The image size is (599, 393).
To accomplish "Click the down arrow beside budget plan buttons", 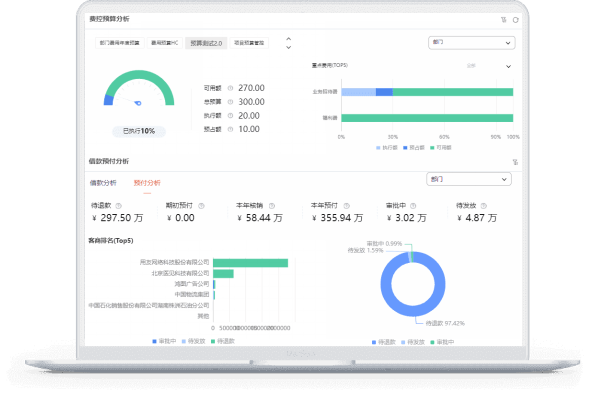I will click(x=289, y=47).
